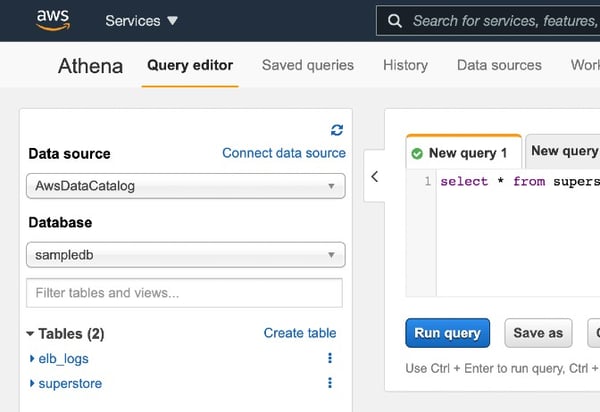Viewport: 600px width, 412px height.
Task: Go to the Data sources tab
Action: (x=499, y=65)
